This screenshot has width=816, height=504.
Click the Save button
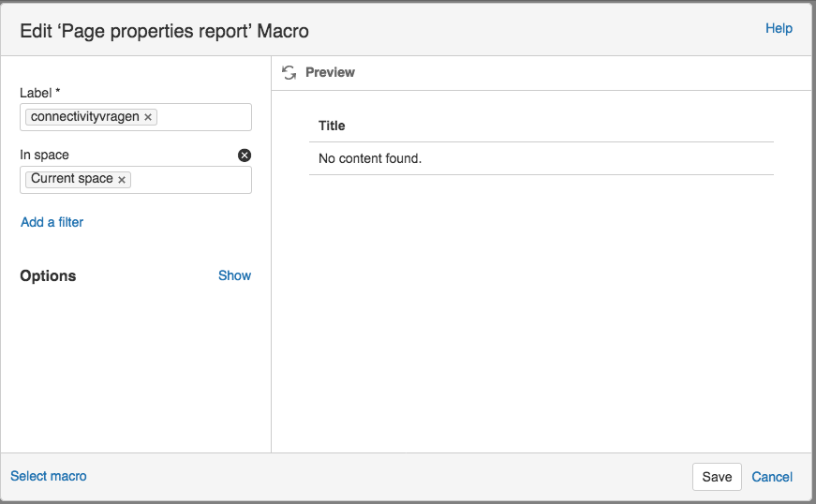717,477
